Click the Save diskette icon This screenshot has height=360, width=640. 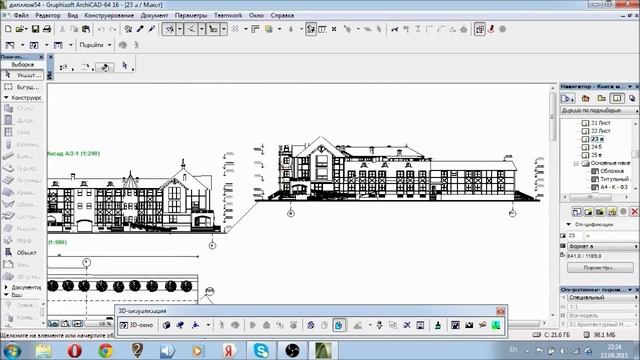pos(36,29)
